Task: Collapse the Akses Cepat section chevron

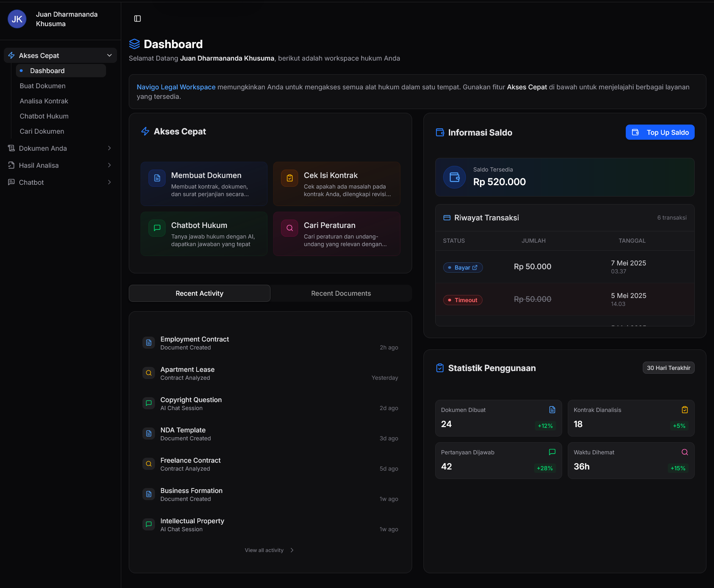Action: (109, 55)
